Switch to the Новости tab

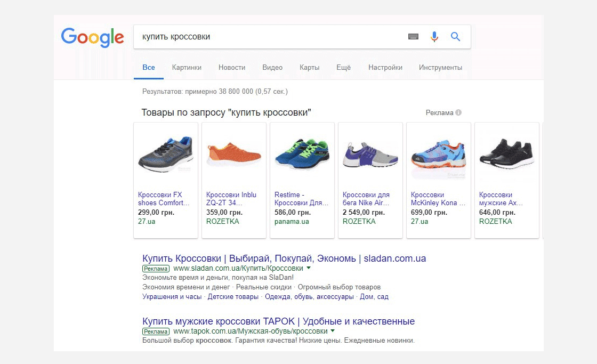tap(232, 67)
